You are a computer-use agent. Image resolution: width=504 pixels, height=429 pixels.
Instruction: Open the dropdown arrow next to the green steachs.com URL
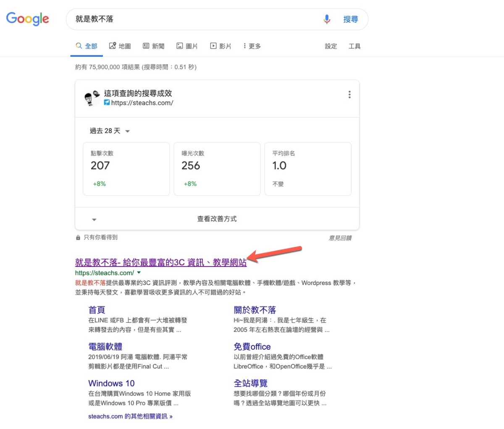click(x=139, y=273)
